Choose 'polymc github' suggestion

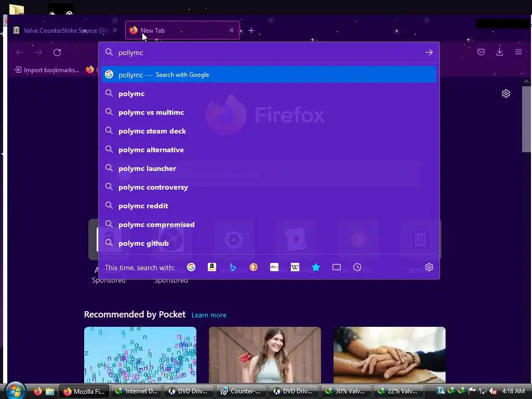click(x=269, y=243)
